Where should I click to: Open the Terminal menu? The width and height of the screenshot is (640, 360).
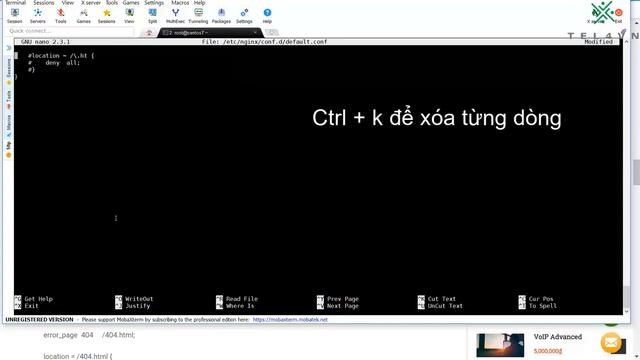[x=16, y=2]
